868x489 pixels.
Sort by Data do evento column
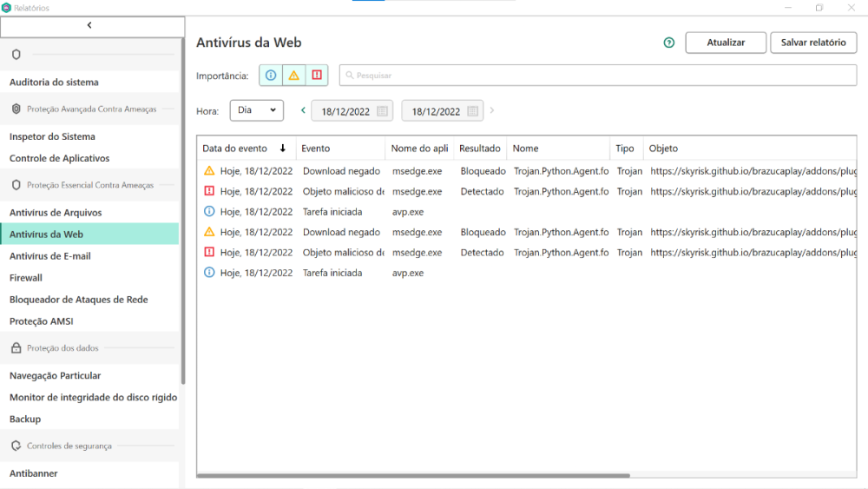tap(234, 149)
